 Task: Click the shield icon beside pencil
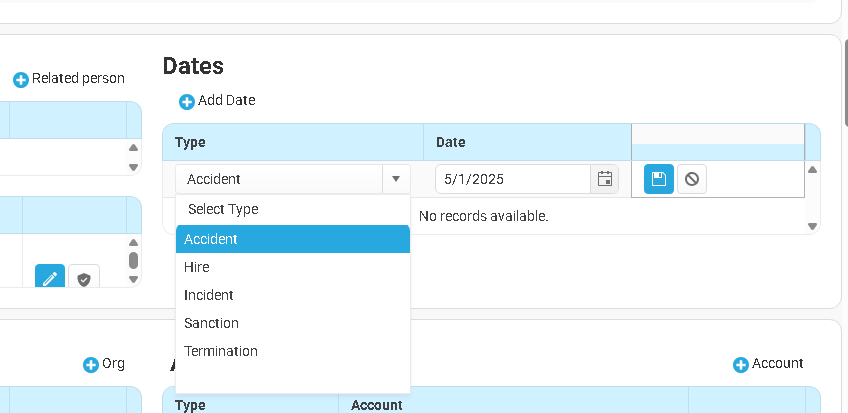tap(84, 278)
